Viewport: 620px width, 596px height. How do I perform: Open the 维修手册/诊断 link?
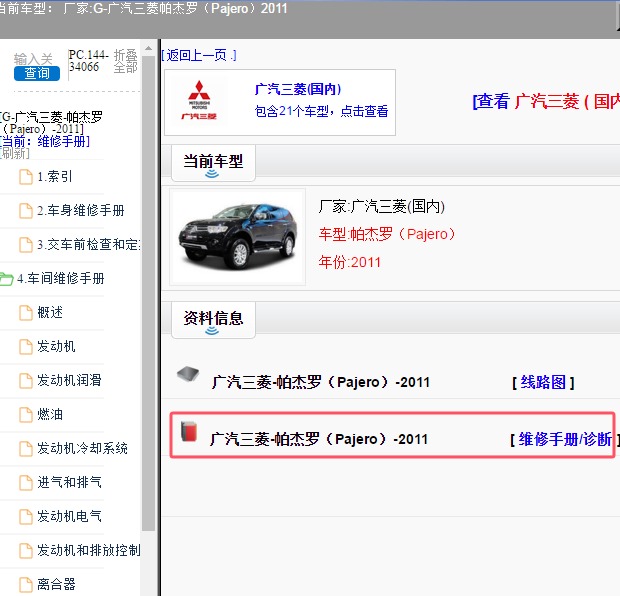563,439
